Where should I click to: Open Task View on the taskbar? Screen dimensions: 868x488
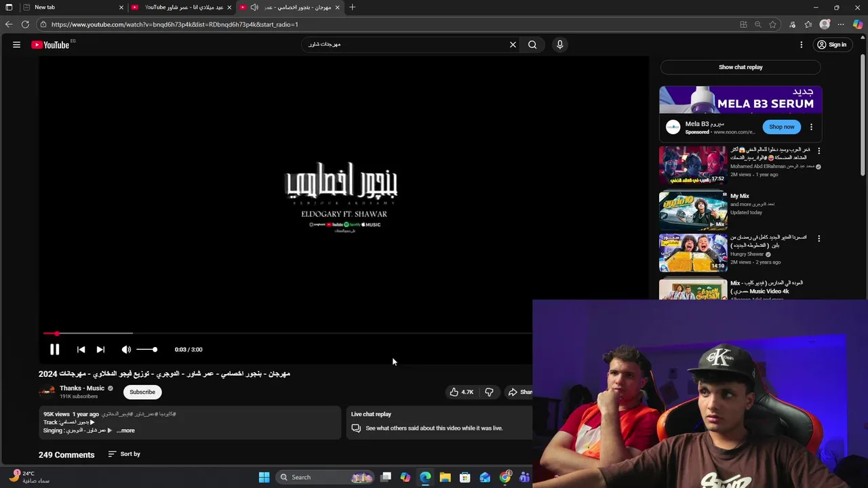click(386, 477)
